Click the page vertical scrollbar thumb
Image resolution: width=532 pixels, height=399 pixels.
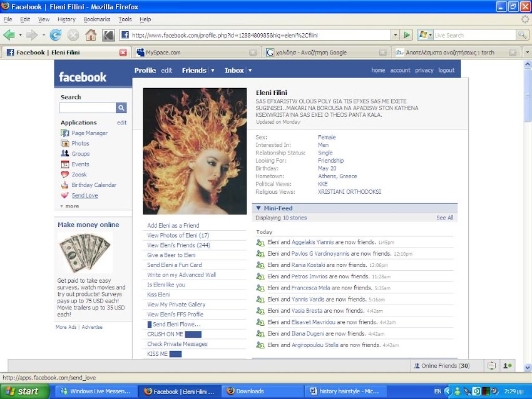point(528,94)
